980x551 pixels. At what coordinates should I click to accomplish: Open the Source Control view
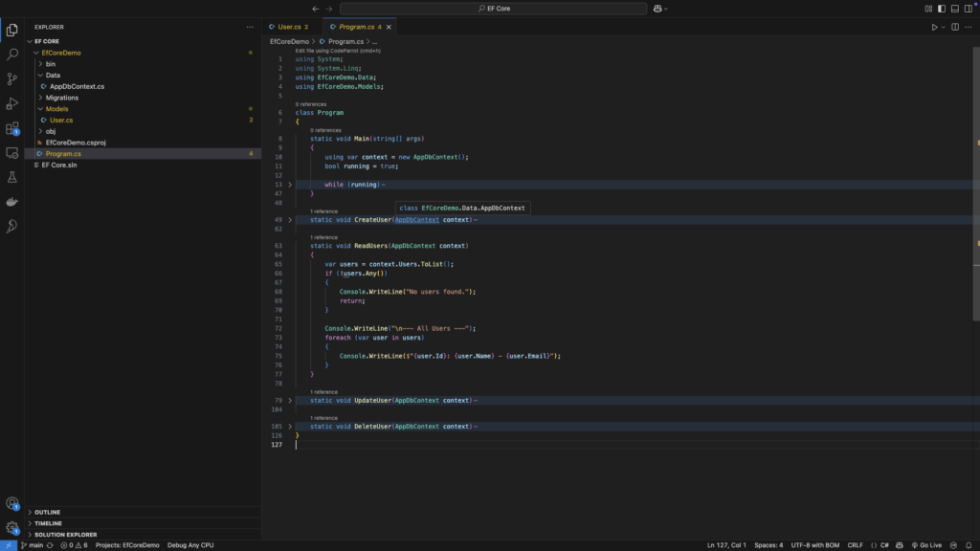(11, 78)
